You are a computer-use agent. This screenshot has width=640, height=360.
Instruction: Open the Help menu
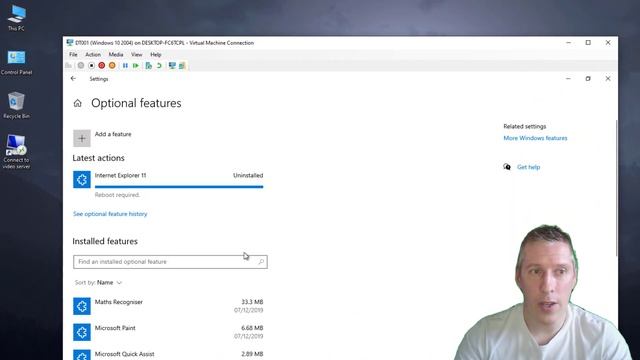[156, 54]
